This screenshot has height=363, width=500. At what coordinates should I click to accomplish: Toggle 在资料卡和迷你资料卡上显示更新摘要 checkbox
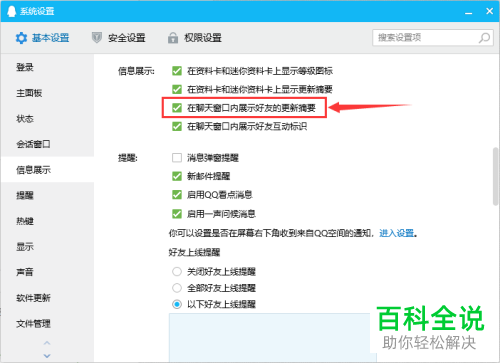click(x=177, y=89)
